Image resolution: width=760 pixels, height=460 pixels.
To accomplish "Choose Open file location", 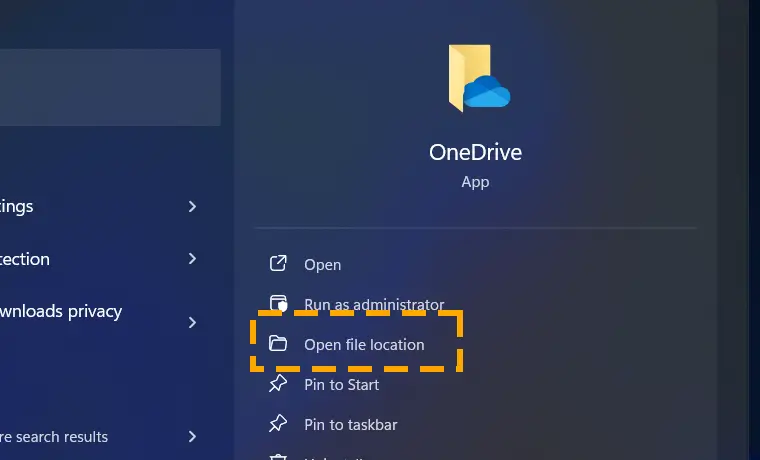I will (364, 345).
